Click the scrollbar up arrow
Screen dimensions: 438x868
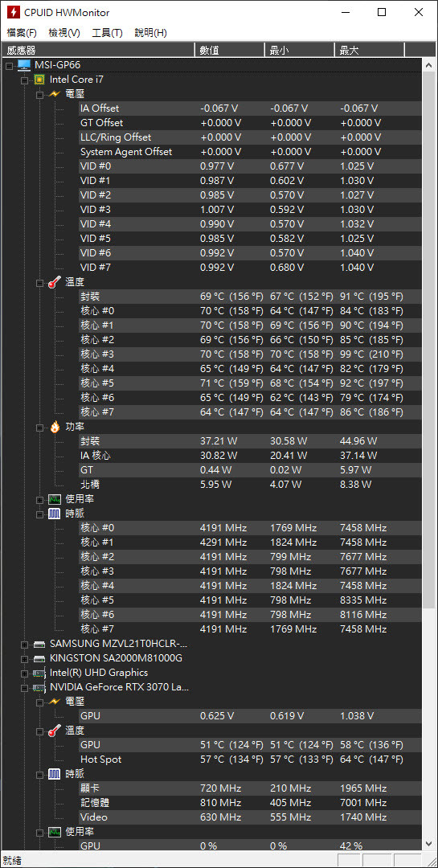click(428, 65)
